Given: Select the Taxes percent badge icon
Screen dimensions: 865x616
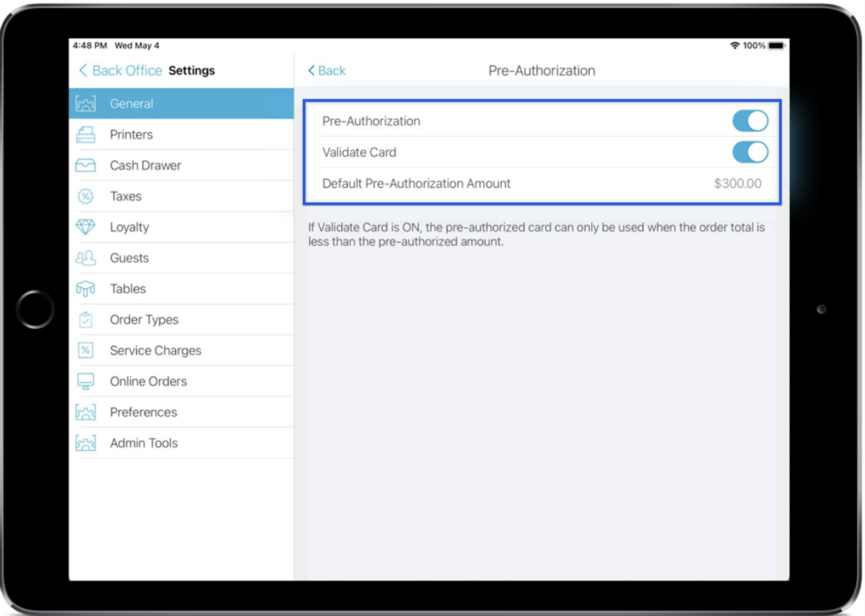Looking at the screenshot, I should tap(85, 196).
